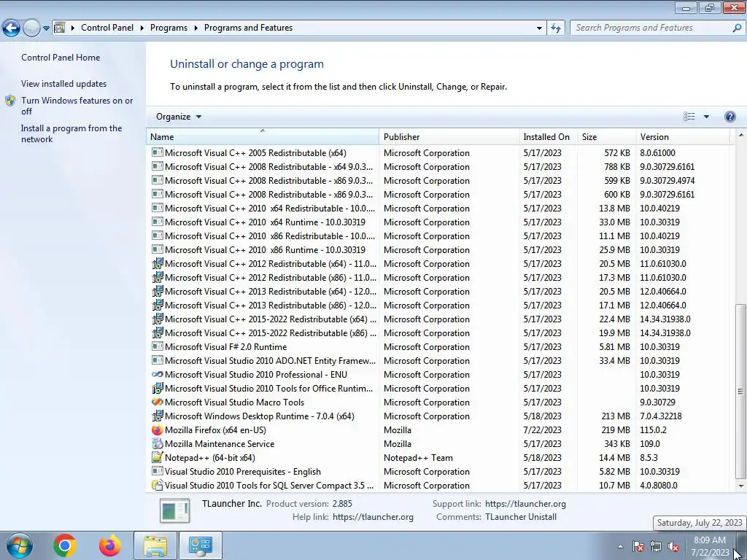Click Programs and Features breadcrumb segment
The image size is (747, 560).
[x=248, y=28]
